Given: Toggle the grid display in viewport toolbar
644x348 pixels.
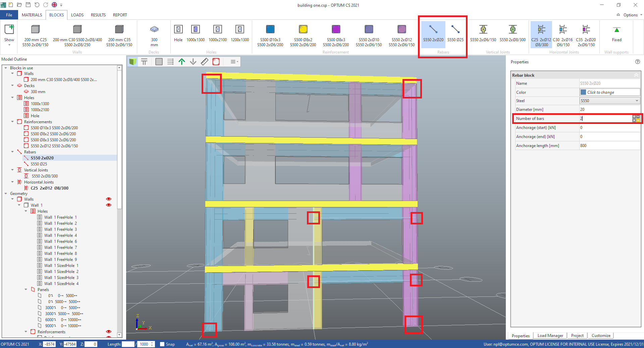Looking at the screenshot, I should click(x=159, y=62).
